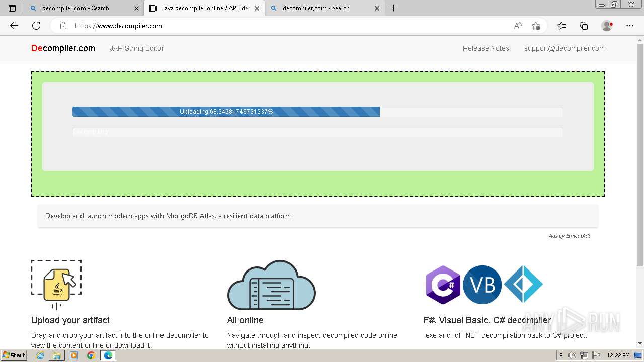
Task: Open the JAR String Editor link
Action: click(137, 48)
